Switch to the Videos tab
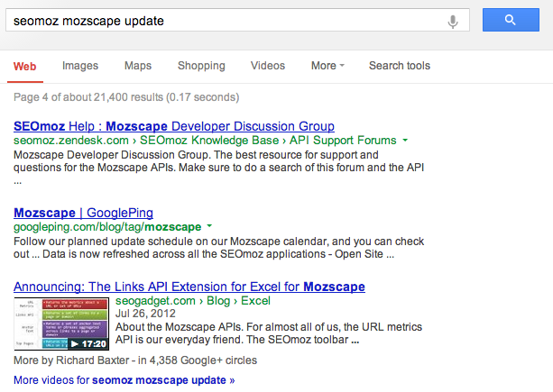553x392 pixels. click(x=268, y=66)
